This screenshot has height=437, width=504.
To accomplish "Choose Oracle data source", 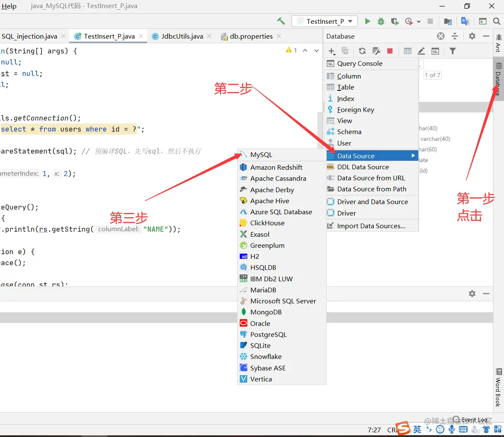I will pyautogui.click(x=282, y=323).
